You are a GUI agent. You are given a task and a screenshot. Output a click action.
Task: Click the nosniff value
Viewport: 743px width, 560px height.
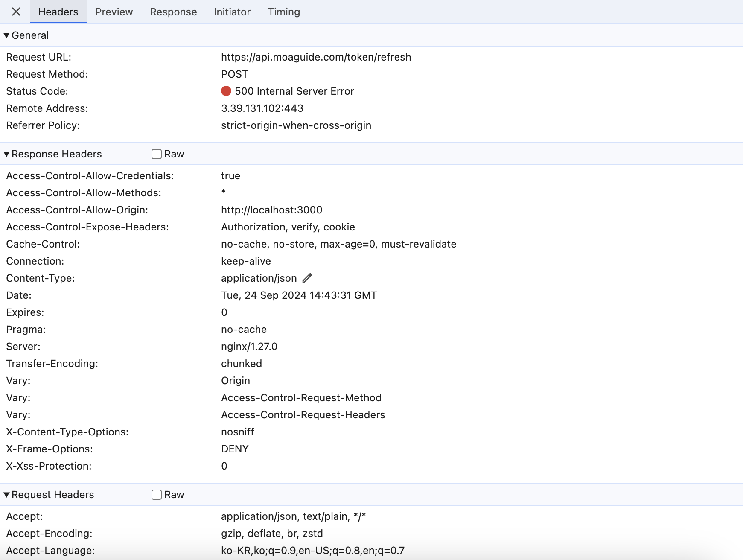(x=238, y=432)
